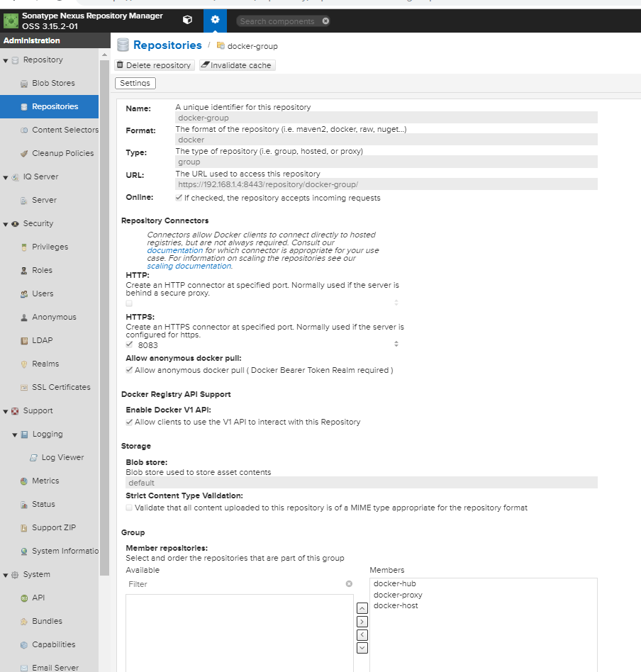The width and height of the screenshot is (641, 672).
Task: Collapse the Support tree section
Action: (x=6, y=411)
